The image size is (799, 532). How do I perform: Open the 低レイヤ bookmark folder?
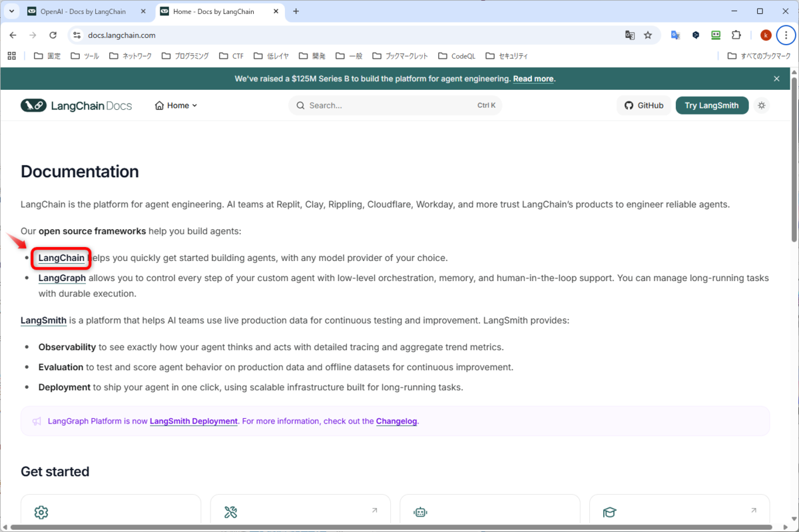(x=272, y=56)
